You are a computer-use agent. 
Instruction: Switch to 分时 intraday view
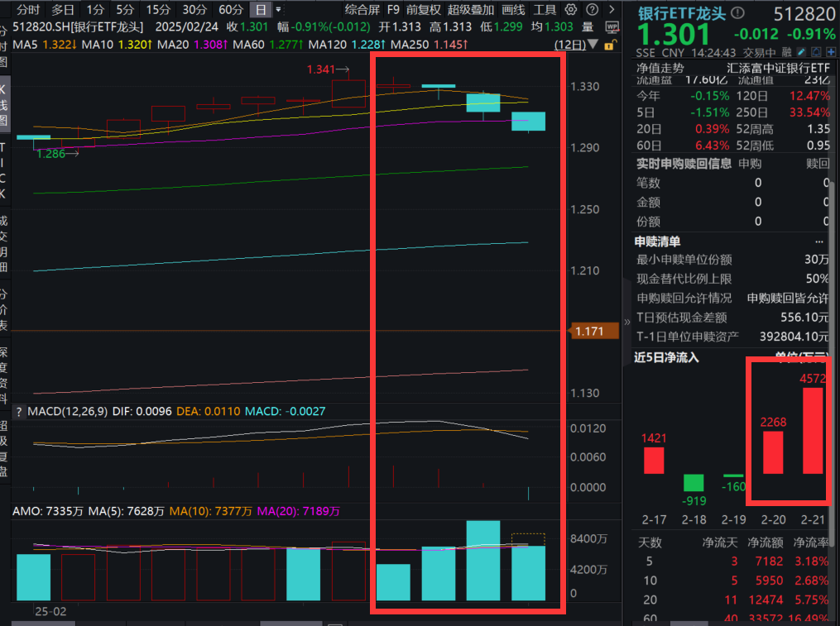[x=28, y=10]
